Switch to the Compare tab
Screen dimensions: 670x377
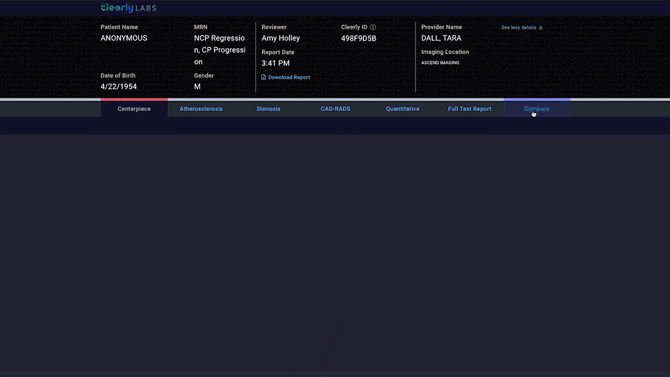coord(537,109)
